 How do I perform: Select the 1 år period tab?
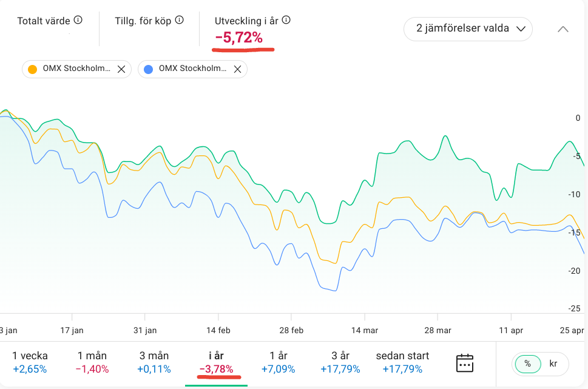(279, 362)
